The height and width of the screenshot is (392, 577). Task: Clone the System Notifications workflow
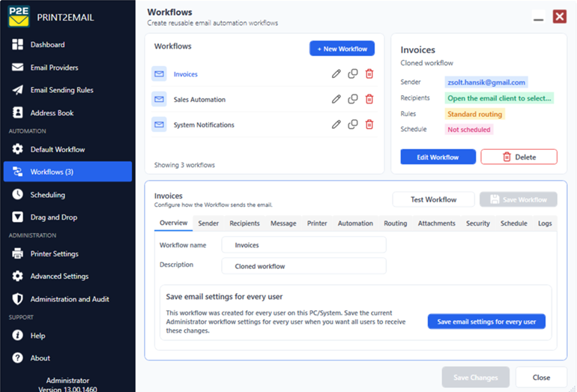point(352,124)
